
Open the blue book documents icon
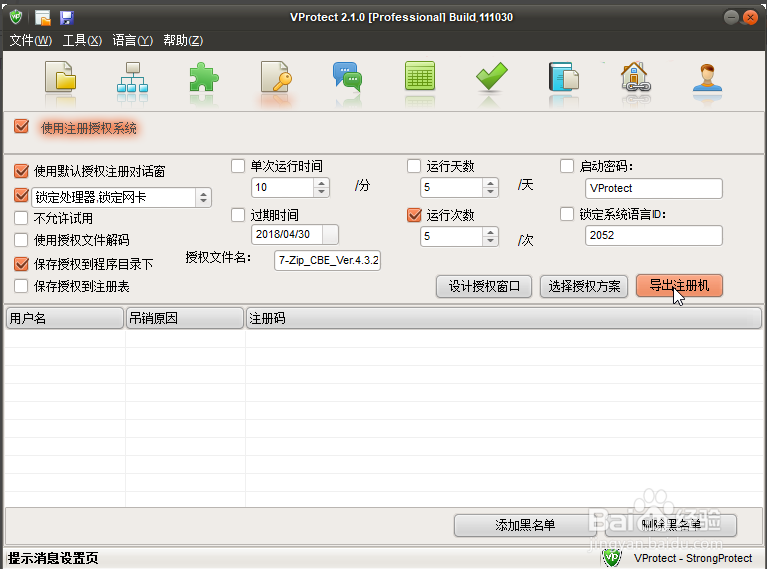pyautogui.click(x=564, y=77)
